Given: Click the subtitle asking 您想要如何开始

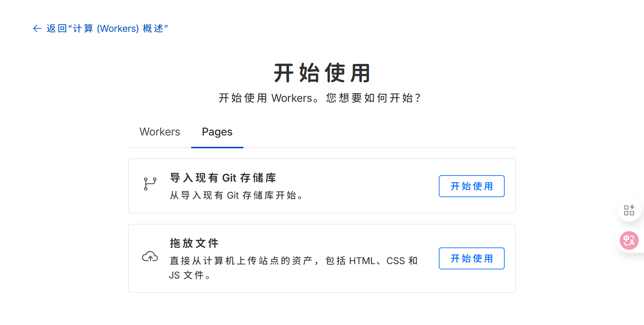Looking at the screenshot, I should click(373, 98).
